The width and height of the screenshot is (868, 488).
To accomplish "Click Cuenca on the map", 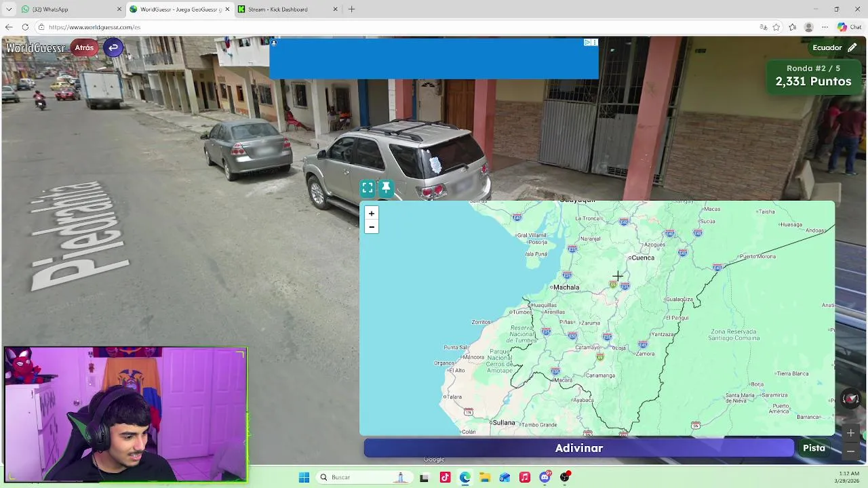I will [x=642, y=258].
